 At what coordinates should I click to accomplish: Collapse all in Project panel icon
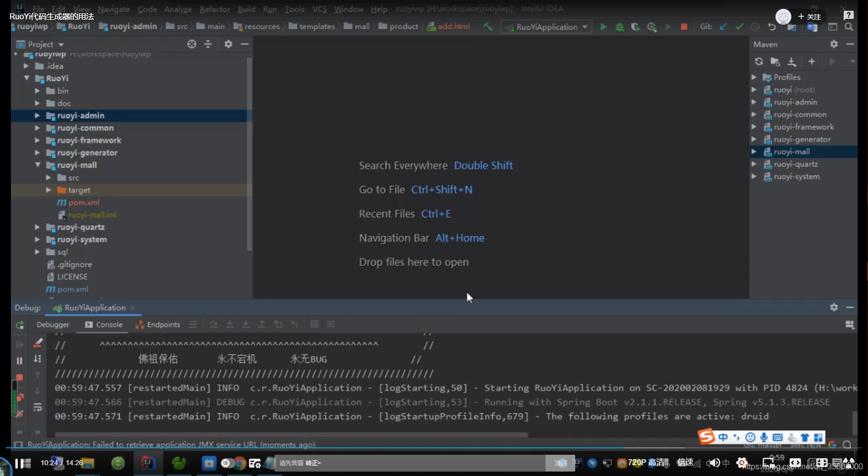[208, 44]
